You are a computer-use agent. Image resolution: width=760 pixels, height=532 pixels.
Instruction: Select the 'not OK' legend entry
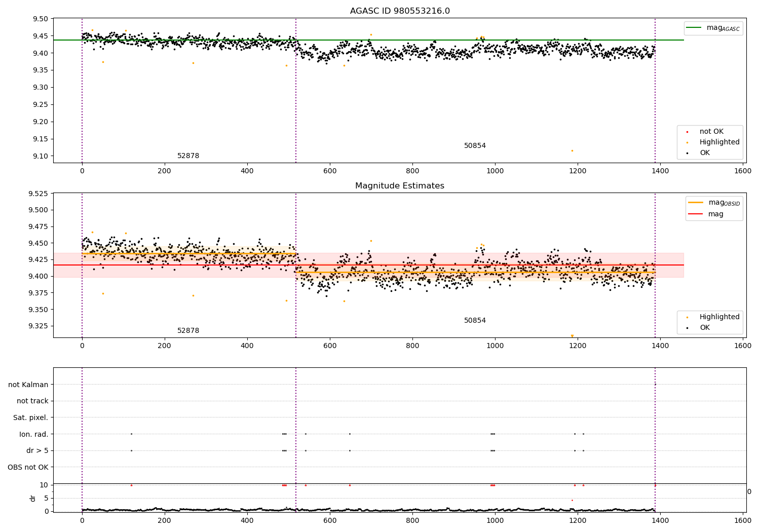click(x=711, y=132)
